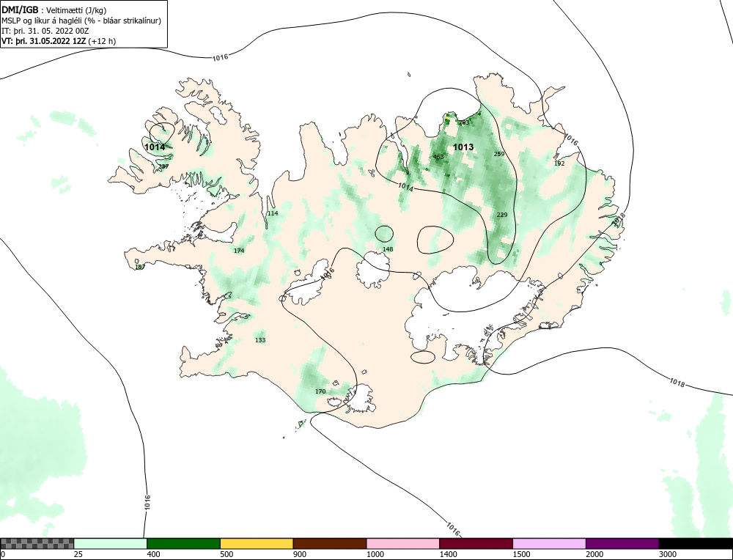This screenshot has height=560, width=733.
Task: Select the brown 900–1000 legend swatch
Action: point(330,543)
